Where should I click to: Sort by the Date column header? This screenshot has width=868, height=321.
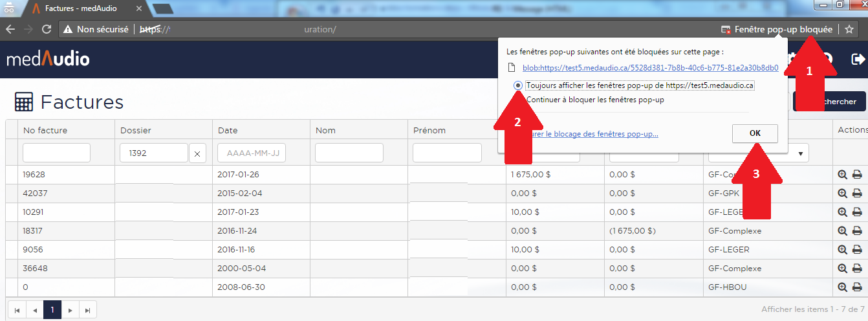(228, 130)
